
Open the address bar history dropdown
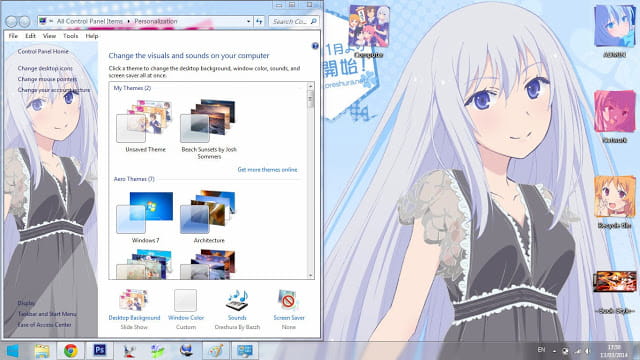pyautogui.click(x=249, y=21)
